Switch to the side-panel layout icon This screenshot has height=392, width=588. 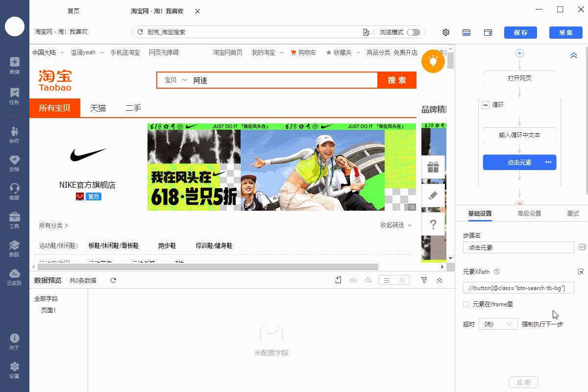point(488,32)
